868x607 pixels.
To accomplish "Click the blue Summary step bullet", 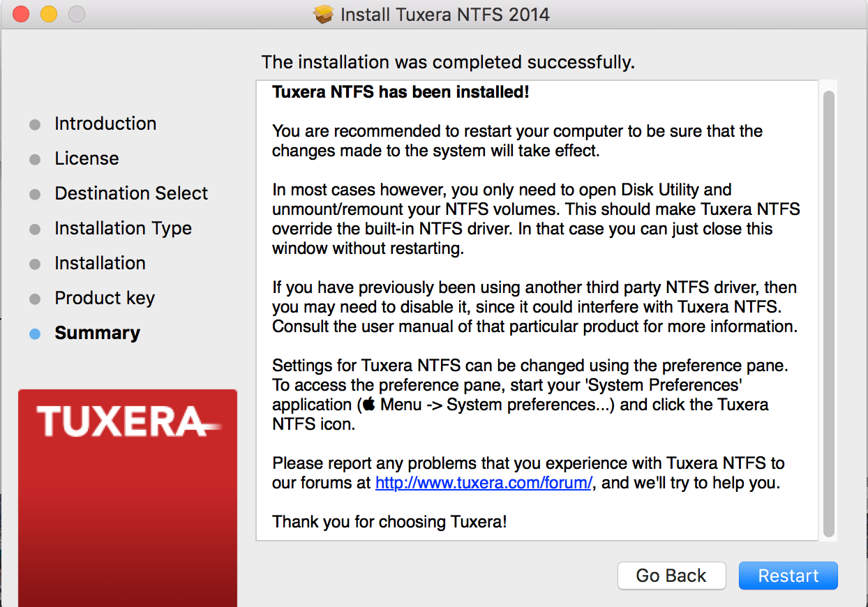I will (x=35, y=334).
